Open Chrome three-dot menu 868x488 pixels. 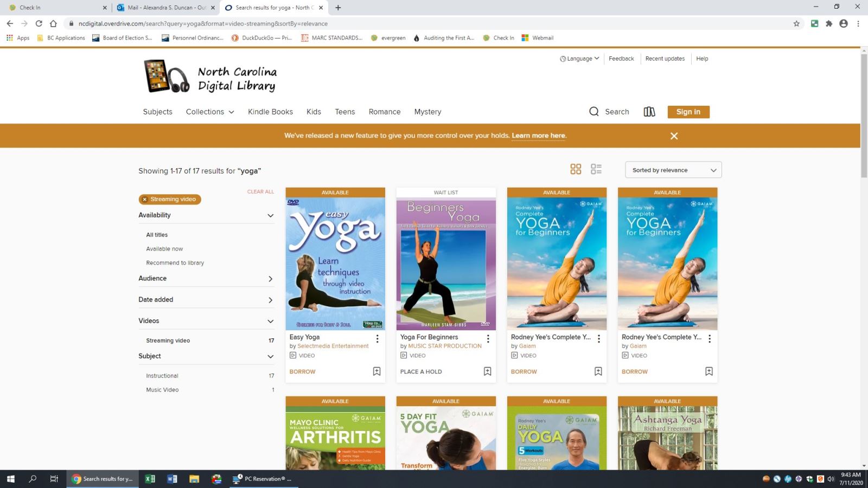click(x=858, y=23)
